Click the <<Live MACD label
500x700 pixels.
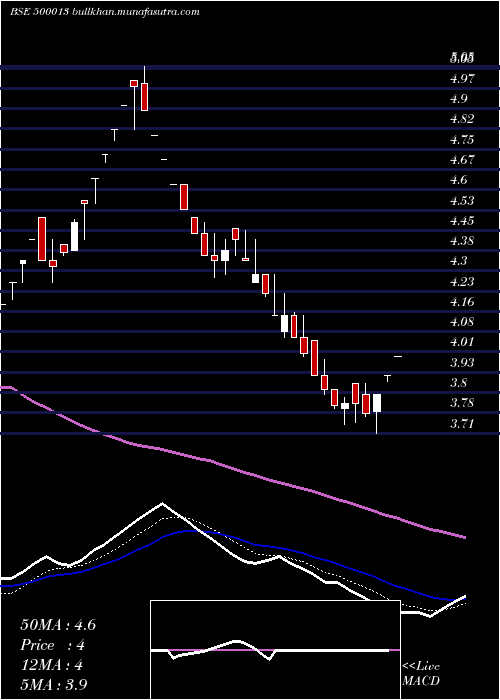[x=421, y=673]
